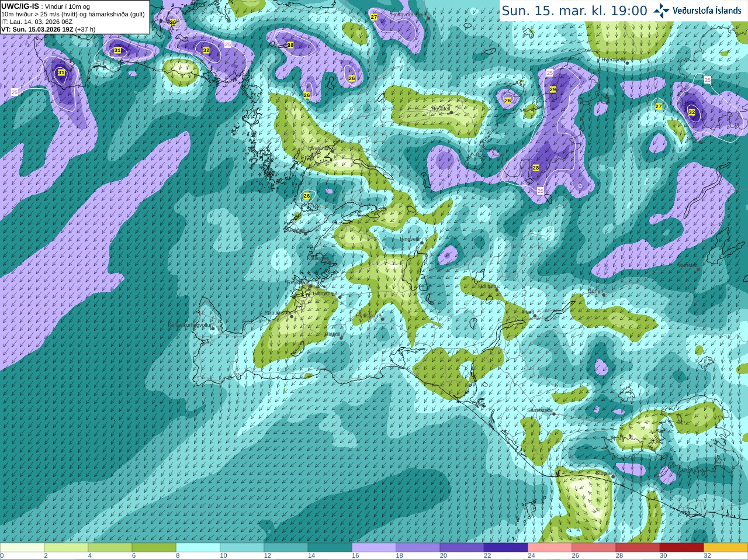Click the Skálholt station label
This screenshot has width=748, height=560.
tap(487, 286)
